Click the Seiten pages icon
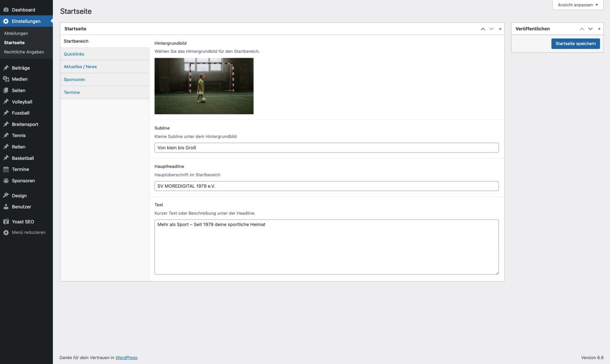Viewport: 610px width, 364px height. (x=6, y=91)
